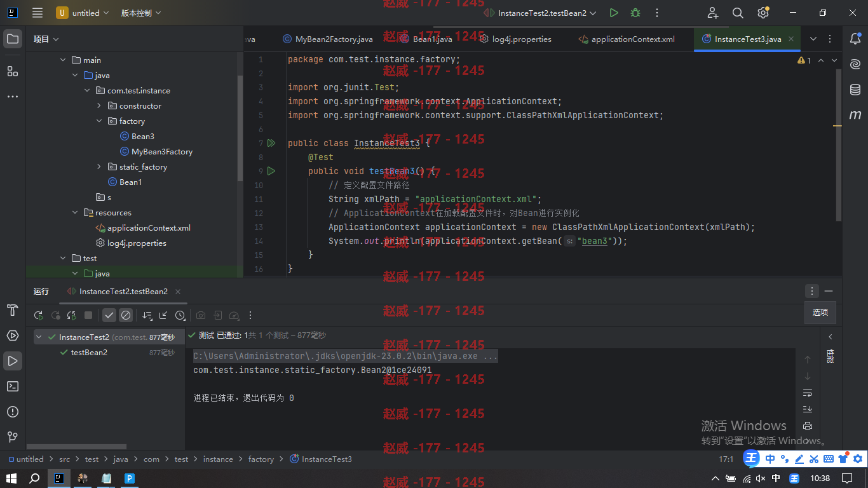Open the 项目 view dropdown
868x488 pixels.
(x=46, y=39)
